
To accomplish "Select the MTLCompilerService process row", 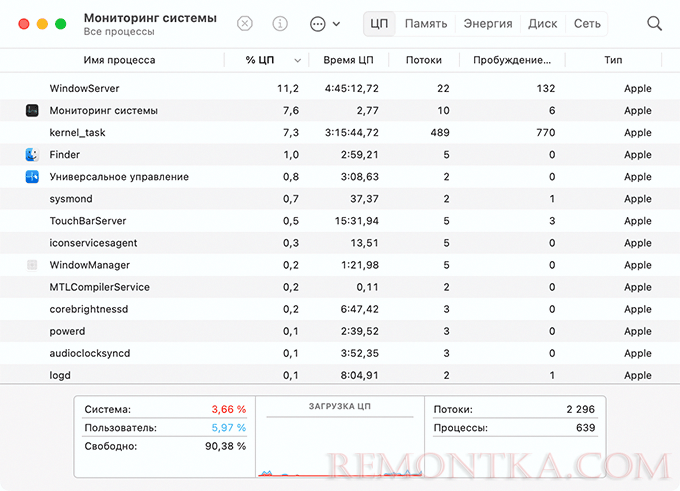I will [x=340, y=287].
